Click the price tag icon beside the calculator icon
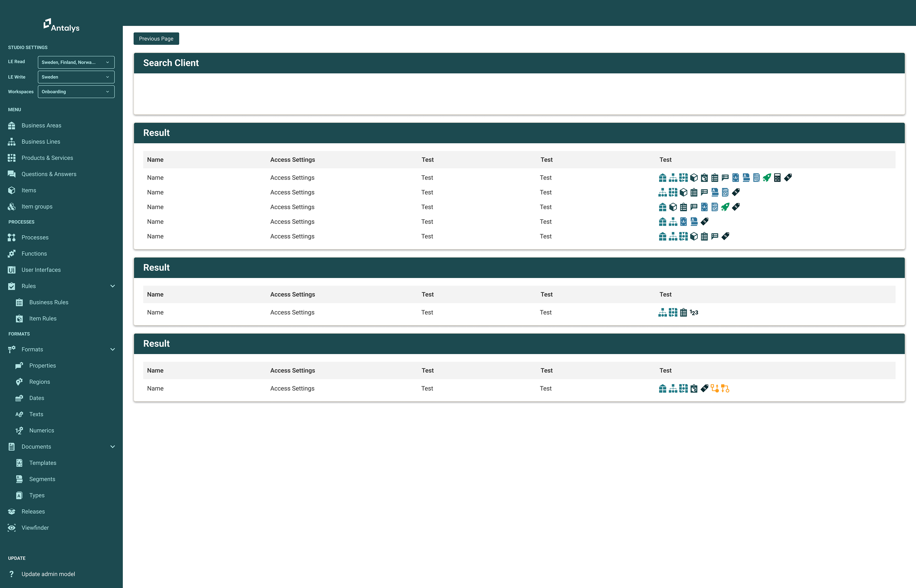916x588 pixels. 788,178
